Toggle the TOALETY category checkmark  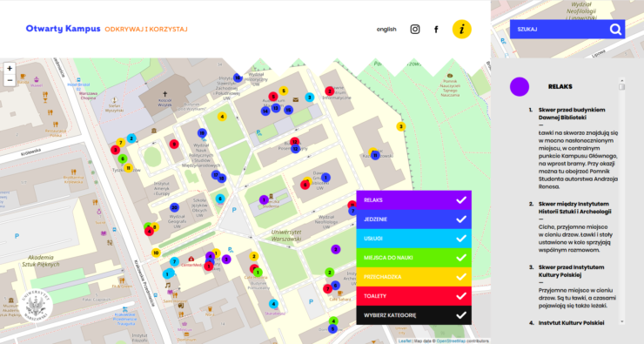pos(461,296)
